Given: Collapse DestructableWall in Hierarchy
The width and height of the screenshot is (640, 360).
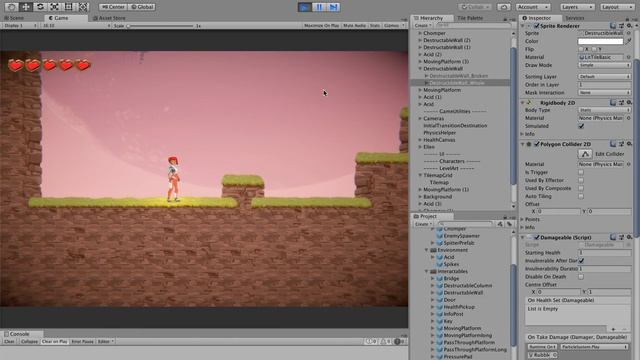Looking at the screenshot, I should 420,69.
